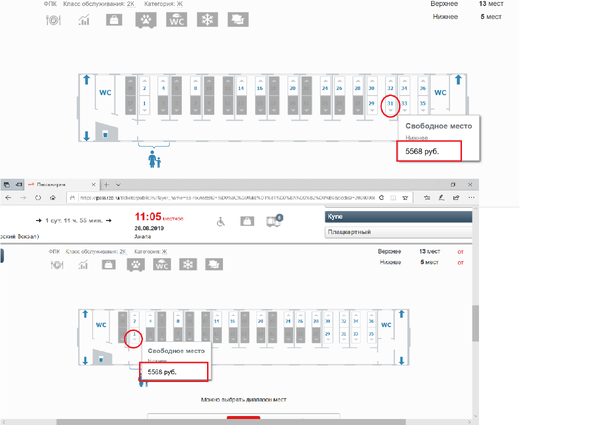Click share icon in browser toolbar
Screen dimensions: 600x425
click(456, 198)
